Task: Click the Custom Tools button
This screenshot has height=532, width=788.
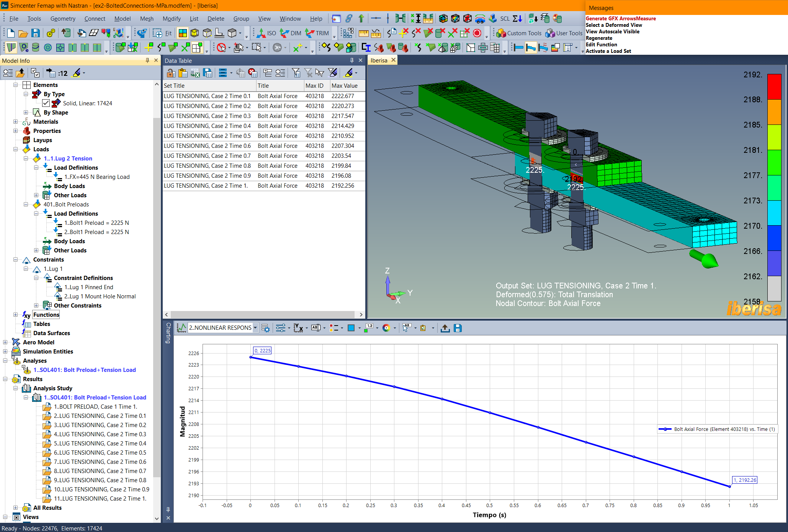Action: (519, 33)
